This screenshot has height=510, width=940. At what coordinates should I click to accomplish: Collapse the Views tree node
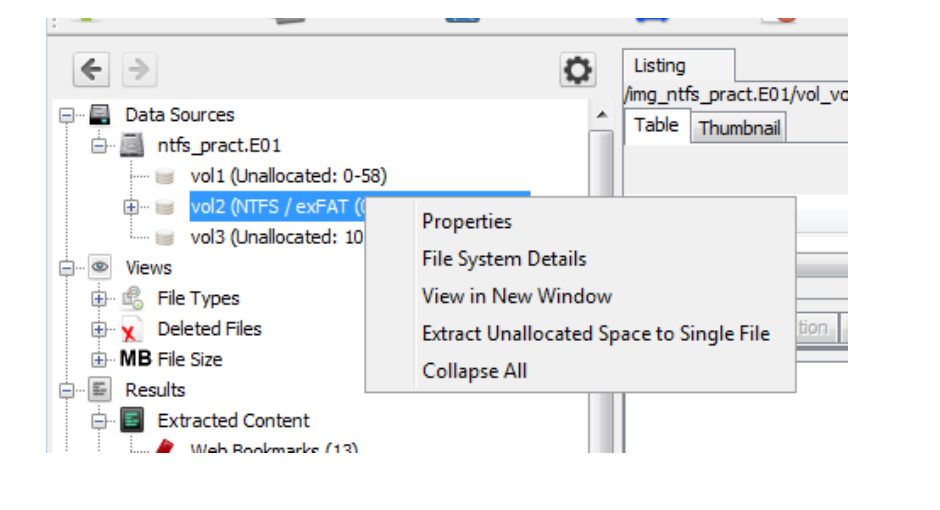tap(67, 268)
